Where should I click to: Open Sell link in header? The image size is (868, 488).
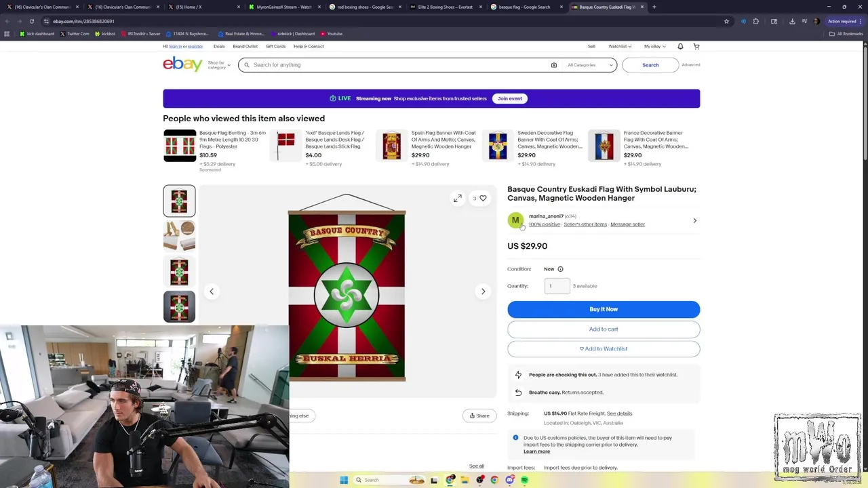591,46
